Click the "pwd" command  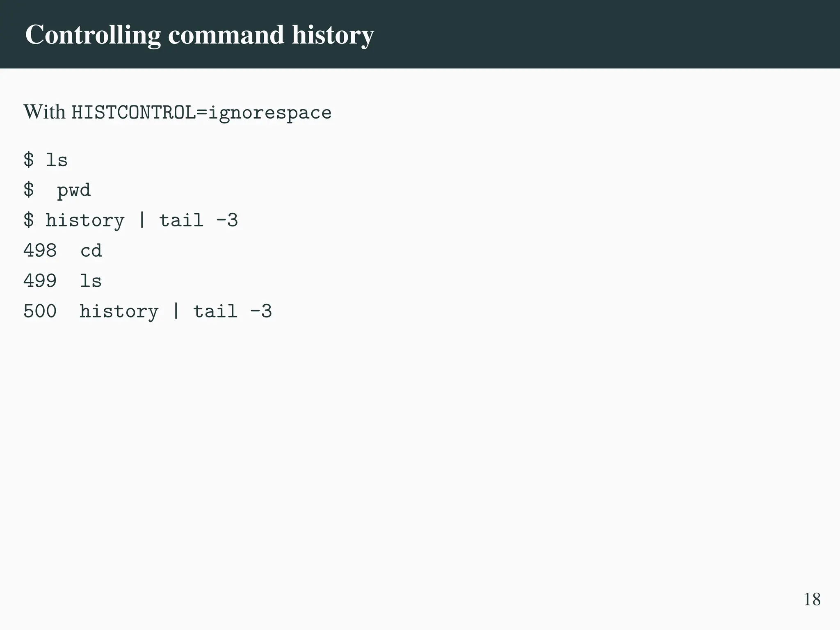click(x=74, y=190)
